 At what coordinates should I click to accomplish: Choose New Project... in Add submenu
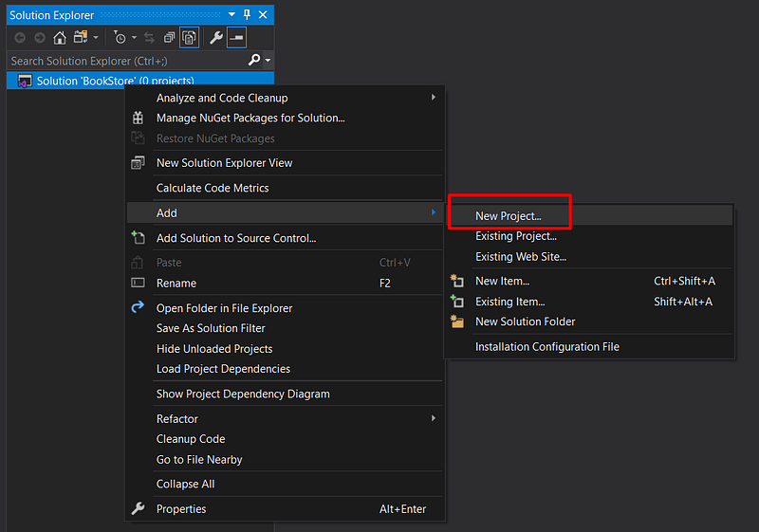(588, 215)
